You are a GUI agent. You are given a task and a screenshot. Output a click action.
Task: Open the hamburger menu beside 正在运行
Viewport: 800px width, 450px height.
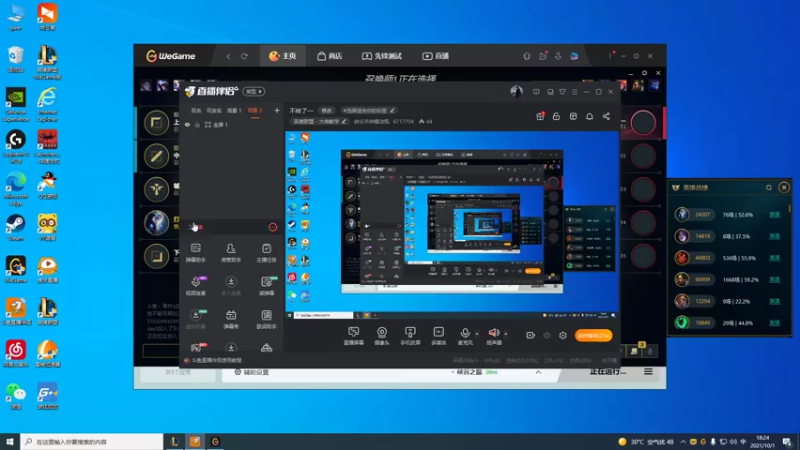coord(648,372)
